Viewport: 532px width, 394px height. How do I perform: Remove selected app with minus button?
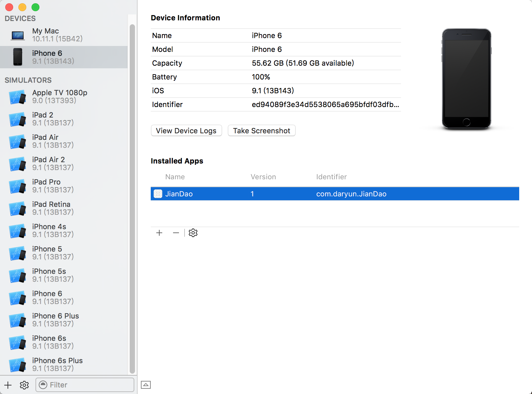176,233
